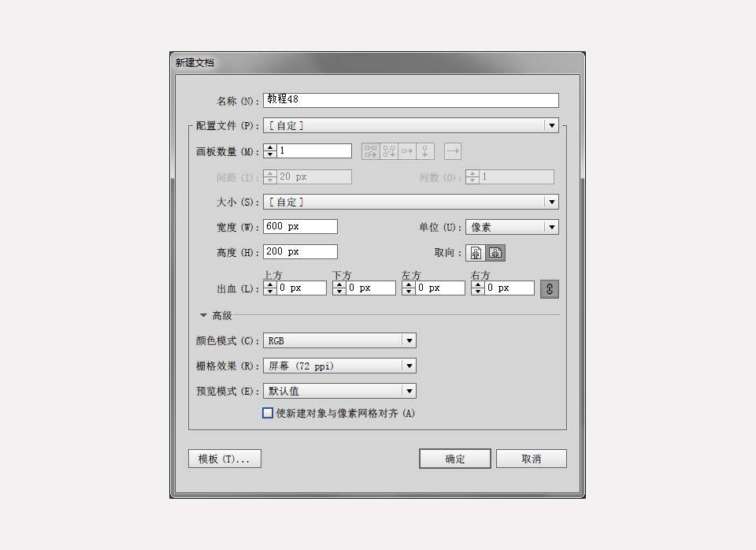
Task: Increase 画板数量 with the up stepper
Action: 269,147
